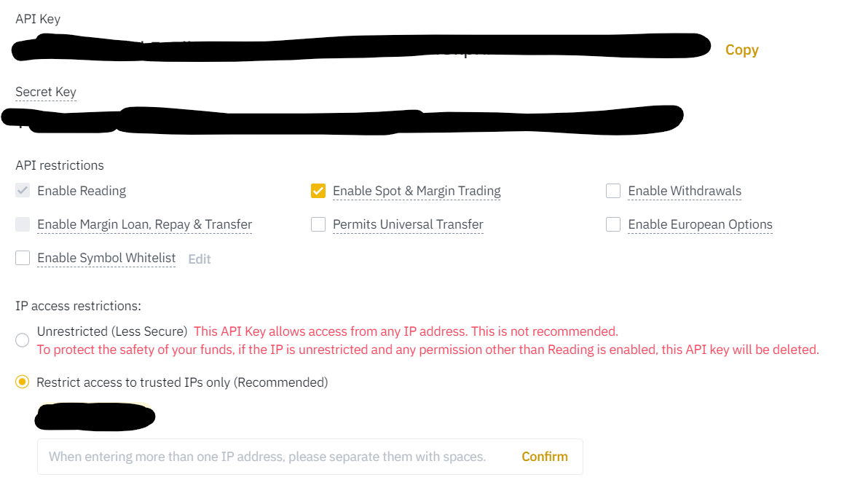The height and width of the screenshot is (504, 855).
Task: Select Unrestricted IP access option
Action: pyautogui.click(x=22, y=339)
